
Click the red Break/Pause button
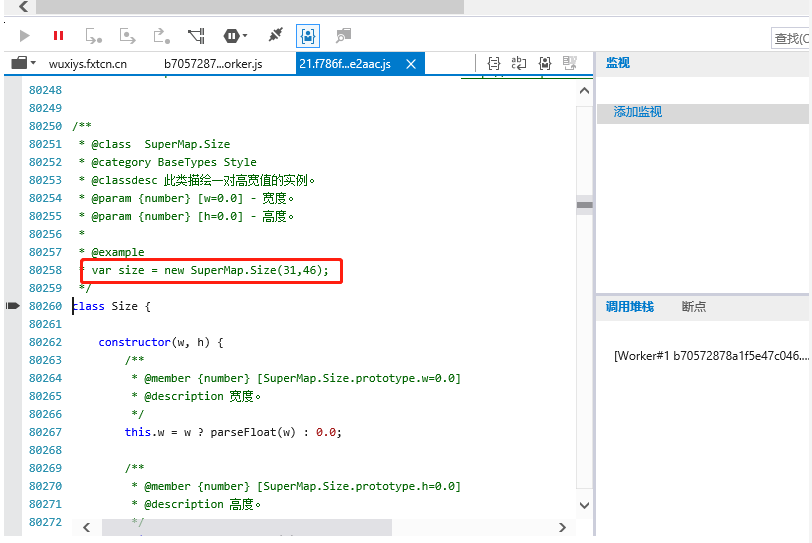[59, 36]
